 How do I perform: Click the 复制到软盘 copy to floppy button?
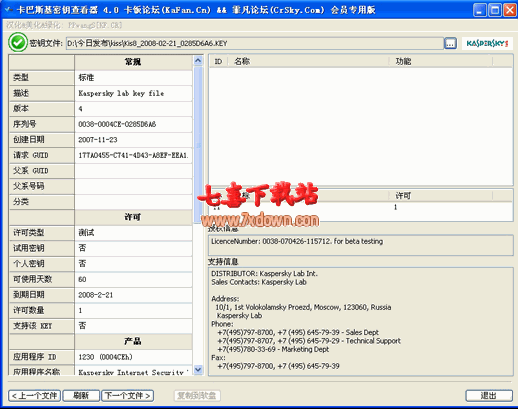coord(197,396)
